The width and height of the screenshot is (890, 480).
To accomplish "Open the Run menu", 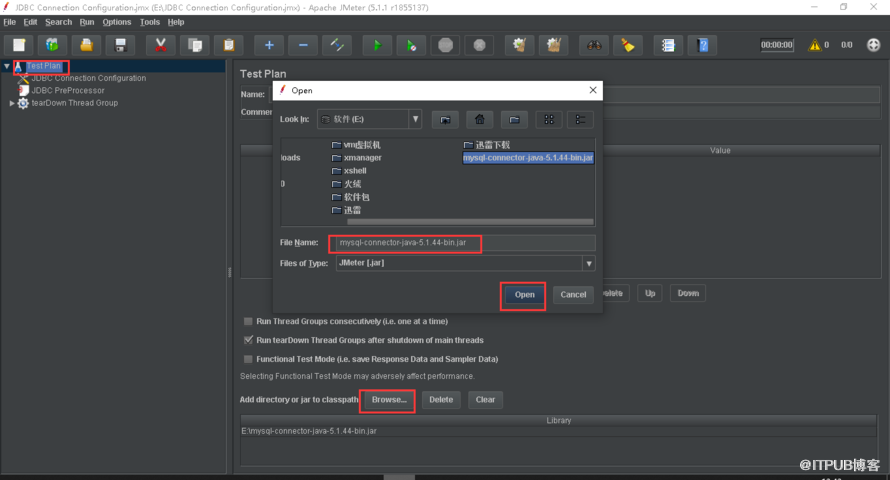I will click(x=87, y=22).
